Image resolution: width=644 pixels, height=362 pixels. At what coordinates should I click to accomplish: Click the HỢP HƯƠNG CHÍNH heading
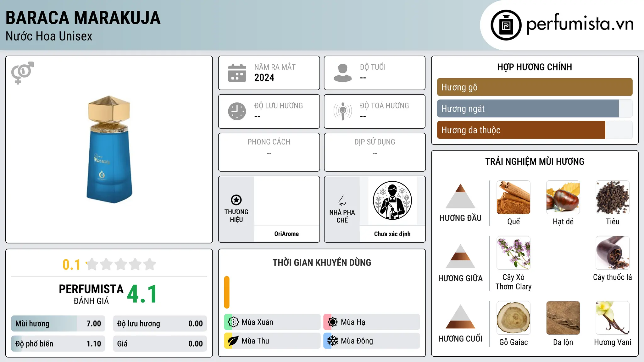pos(535,67)
